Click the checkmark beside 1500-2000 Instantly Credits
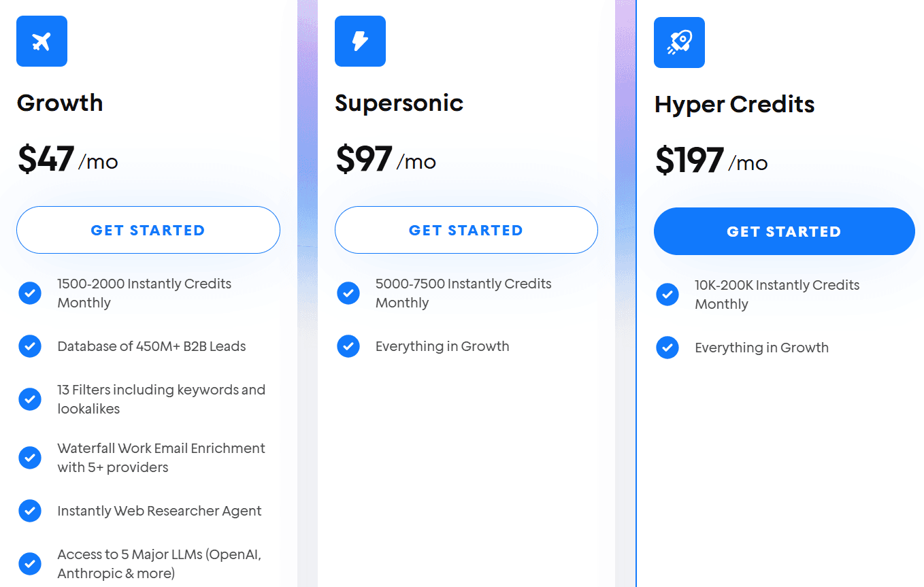924x587 pixels. pos(30,292)
